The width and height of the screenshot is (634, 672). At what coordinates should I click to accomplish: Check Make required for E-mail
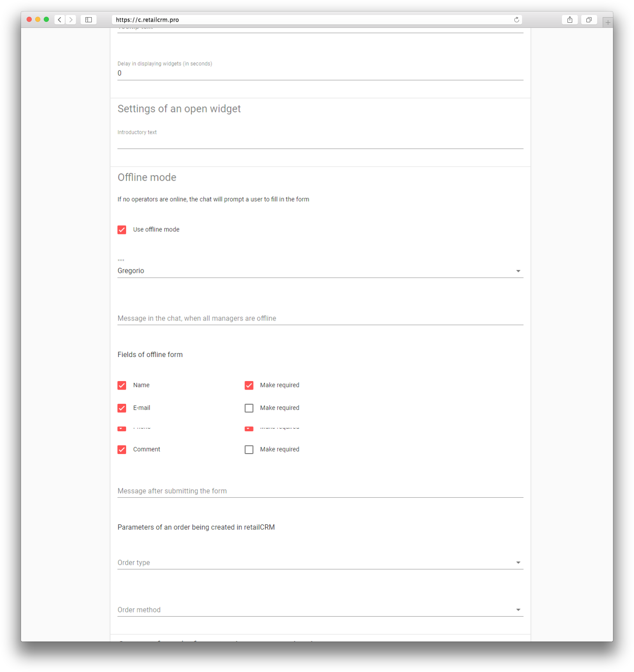tap(249, 408)
